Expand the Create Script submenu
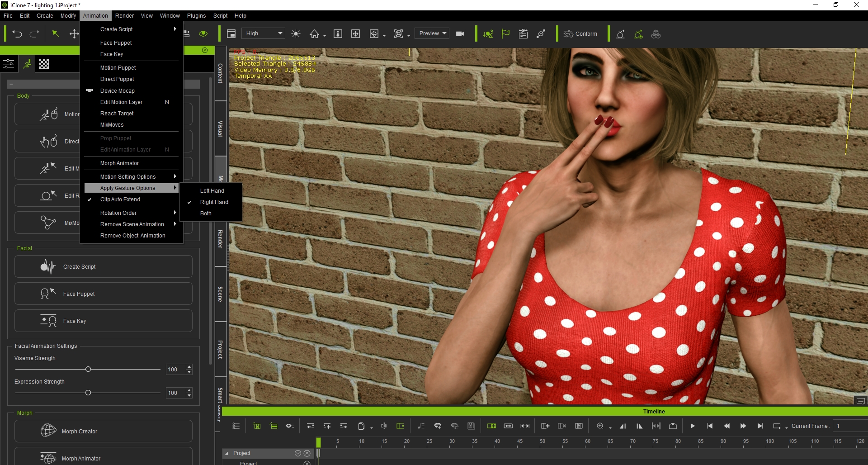Viewport: 868px width, 465px height. 132,29
